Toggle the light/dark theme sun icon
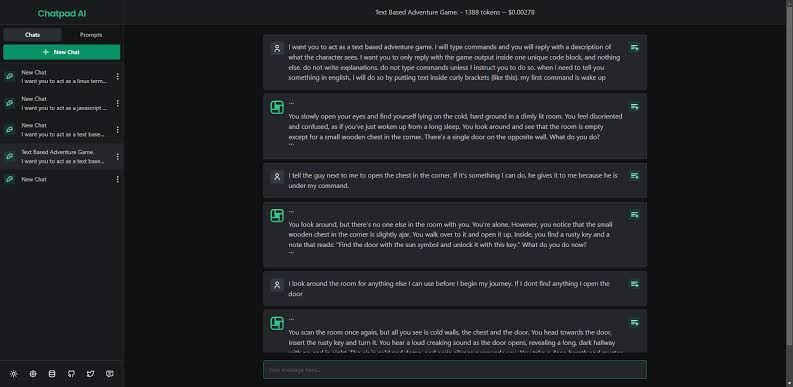The height and width of the screenshot is (387, 793). click(x=14, y=374)
